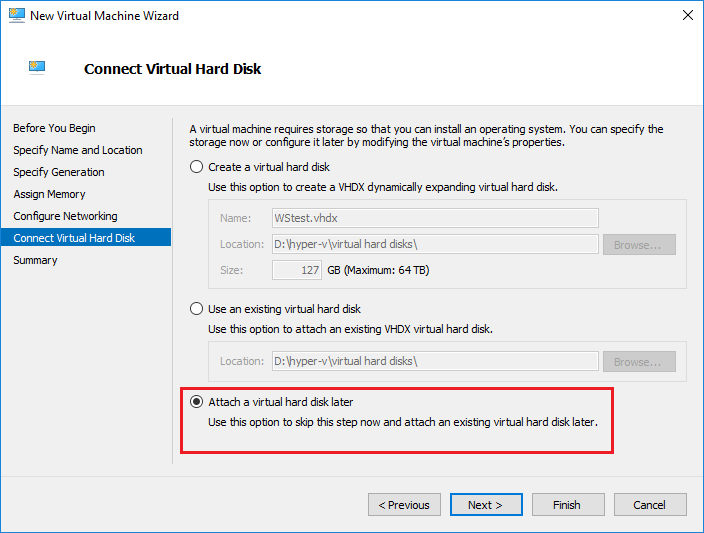Click the disk size field showing 127
Screen dimensions: 704x533
(x=298, y=270)
